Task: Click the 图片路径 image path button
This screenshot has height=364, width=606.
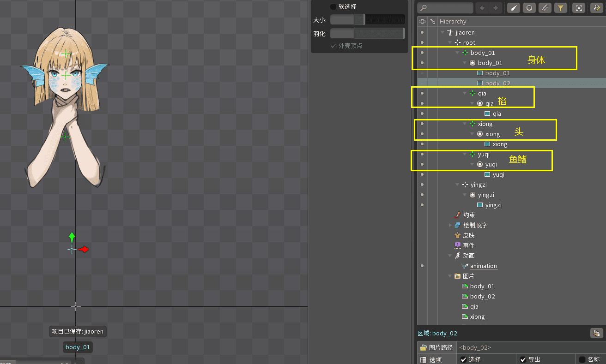Action: coord(436,347)
